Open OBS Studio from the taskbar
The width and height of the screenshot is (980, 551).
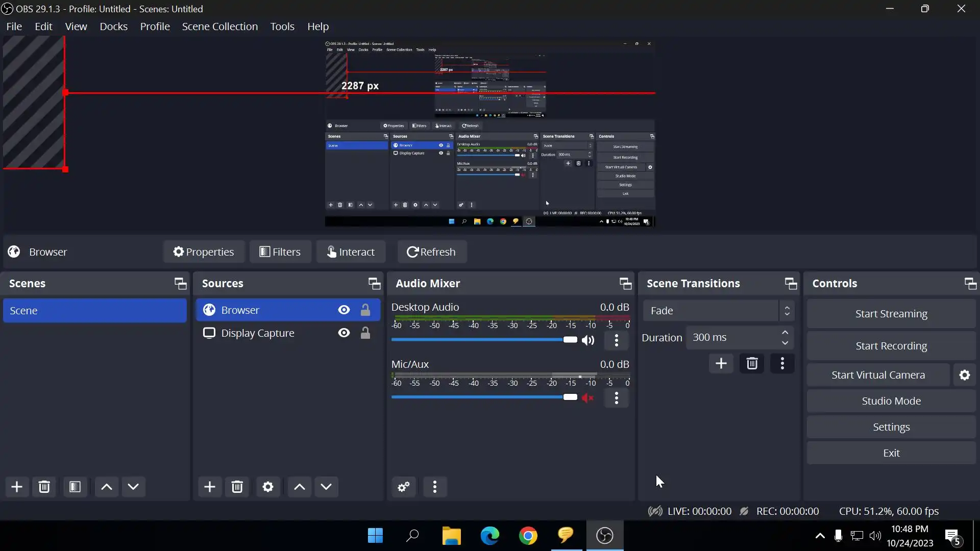coord(604,536)
